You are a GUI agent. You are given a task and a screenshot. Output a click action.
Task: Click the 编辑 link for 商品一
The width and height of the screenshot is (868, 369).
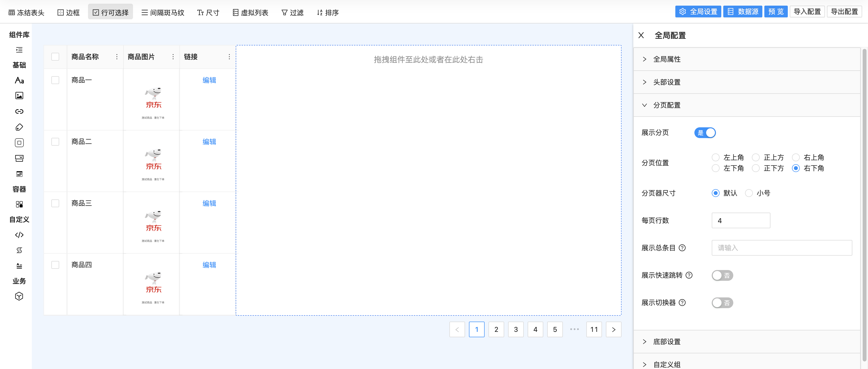[x=209, y=80]
